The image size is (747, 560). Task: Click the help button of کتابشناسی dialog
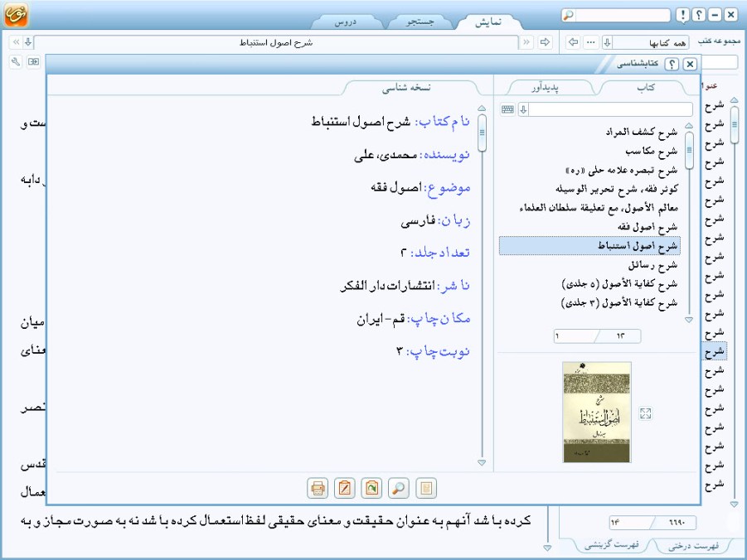[672, 64]
